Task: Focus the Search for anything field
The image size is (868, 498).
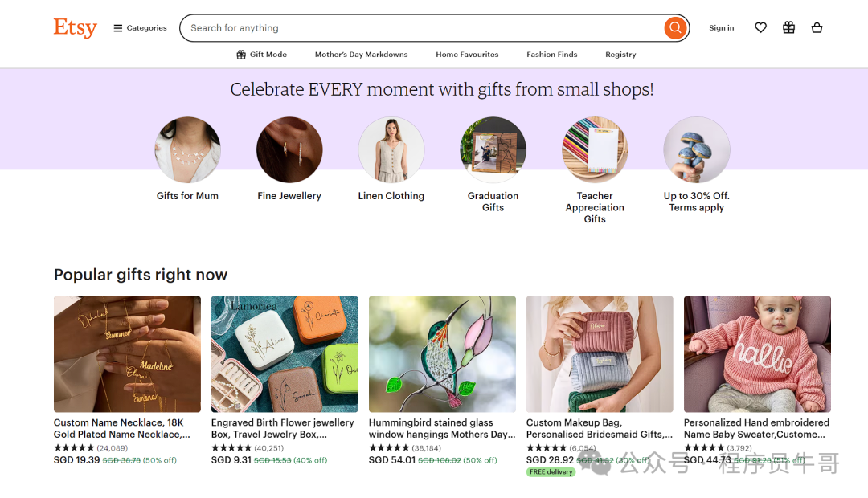Action: coord(418,28)
